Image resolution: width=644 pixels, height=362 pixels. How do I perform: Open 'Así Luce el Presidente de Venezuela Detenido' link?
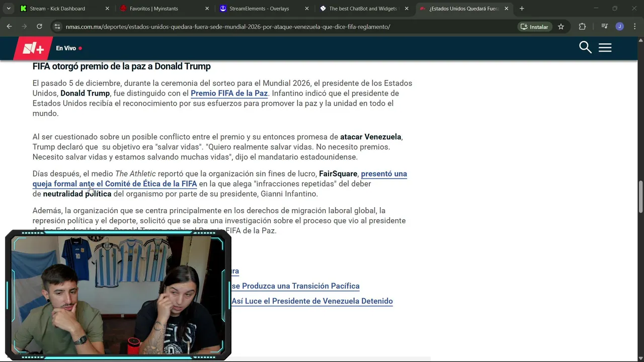coord(312,301)
